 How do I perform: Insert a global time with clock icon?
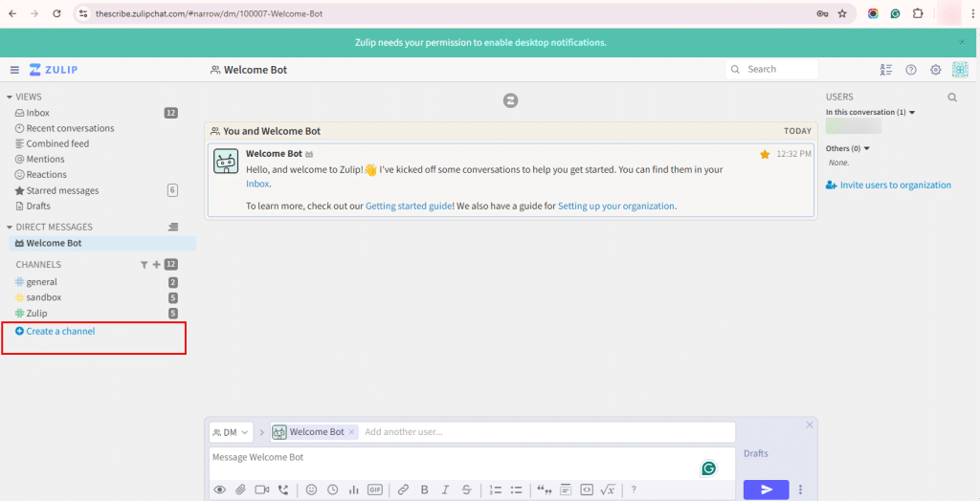pyautogui.click(x=332, y=490)
